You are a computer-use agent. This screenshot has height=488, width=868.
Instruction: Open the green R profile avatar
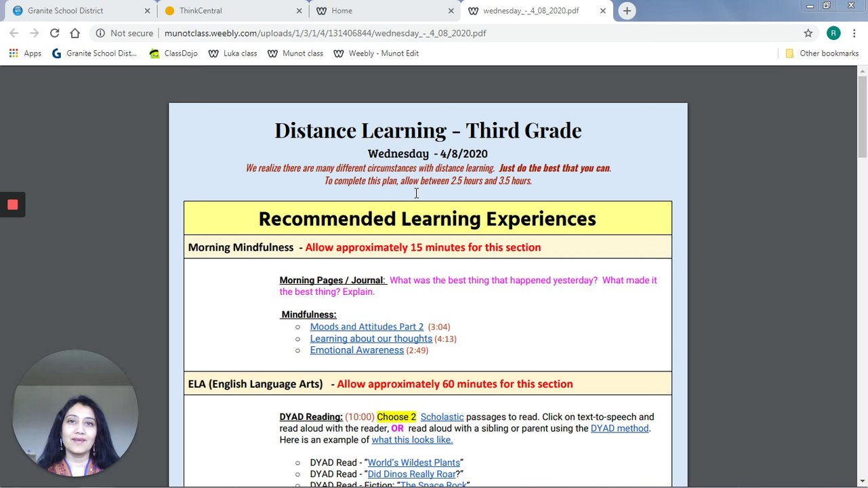pos(833,33)
